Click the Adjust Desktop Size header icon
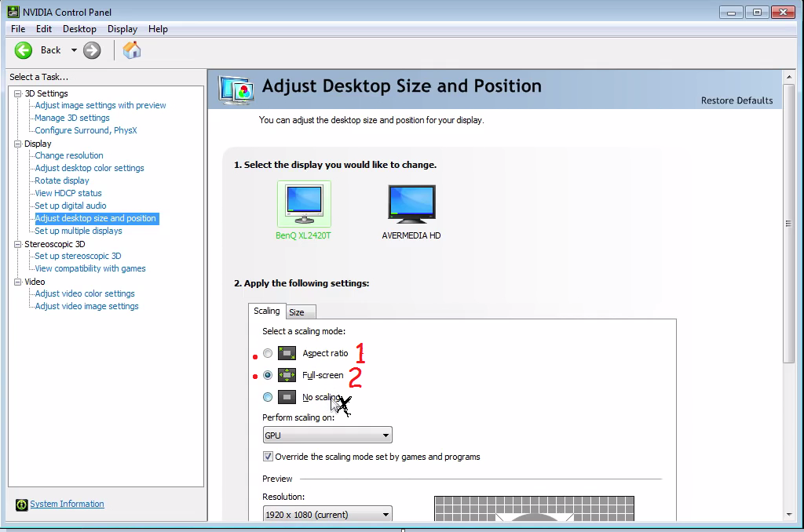The height and width of the screenshot is (532, 804). point(236,89)
